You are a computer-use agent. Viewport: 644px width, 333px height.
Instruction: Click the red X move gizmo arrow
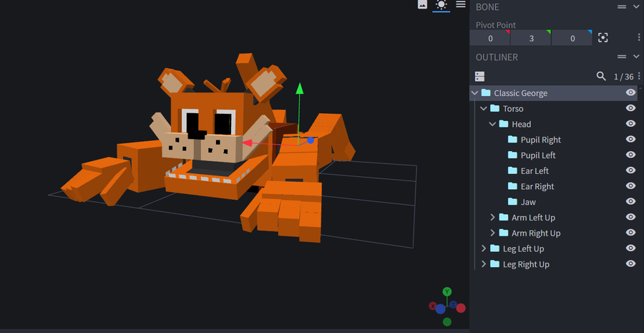(x=248, y=143)
